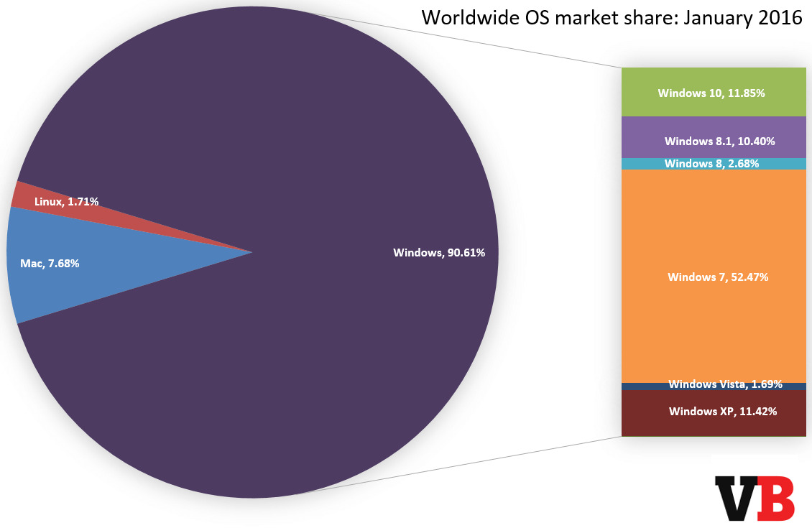
Task: Click the Windows 8 segment
Action: pos(714,163)
